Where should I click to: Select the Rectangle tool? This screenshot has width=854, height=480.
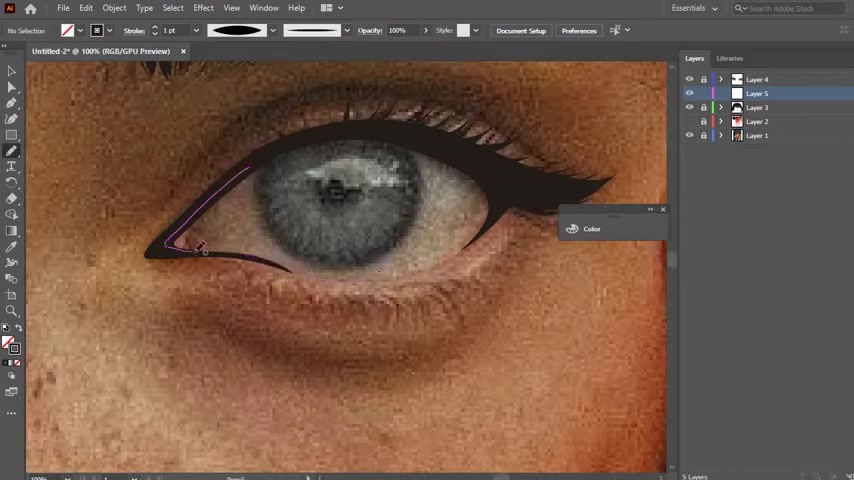(x=11, y=135)
